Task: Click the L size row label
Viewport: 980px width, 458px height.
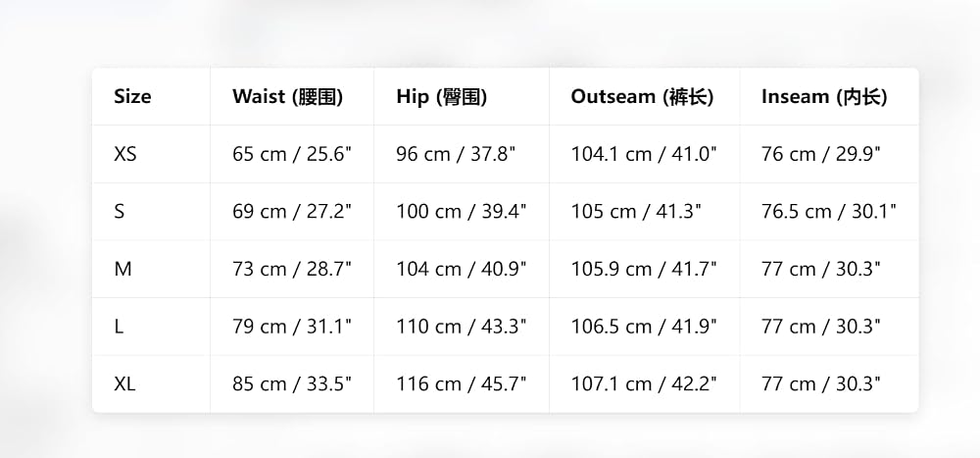Action: (x=119, y=327)
